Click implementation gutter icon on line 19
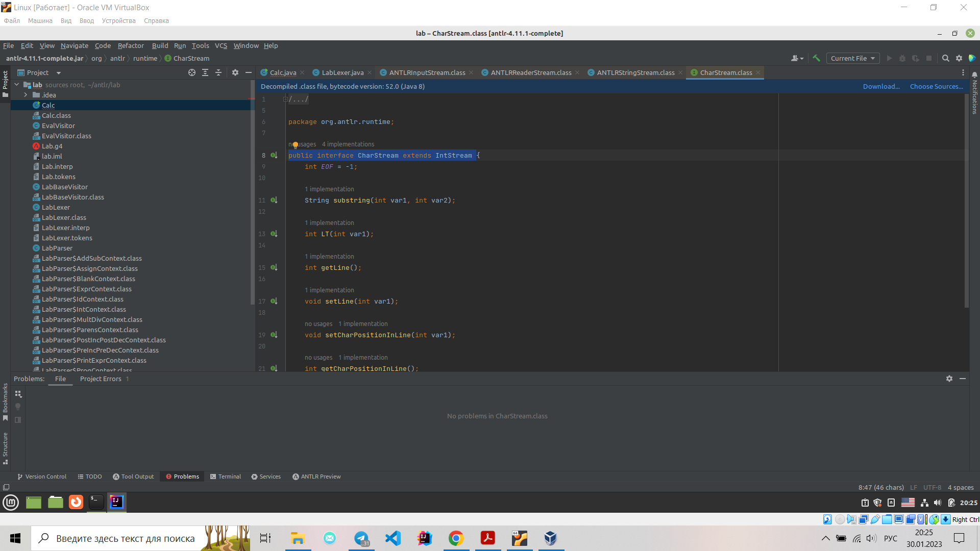The height and width of the screenshot is (551, 980). [x=274, y=335]
